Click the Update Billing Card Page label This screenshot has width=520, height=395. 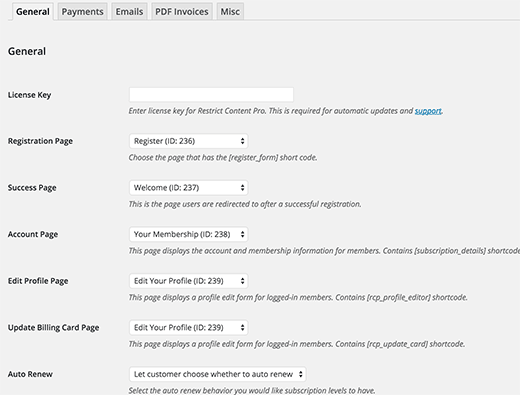(x=53, y=328)
